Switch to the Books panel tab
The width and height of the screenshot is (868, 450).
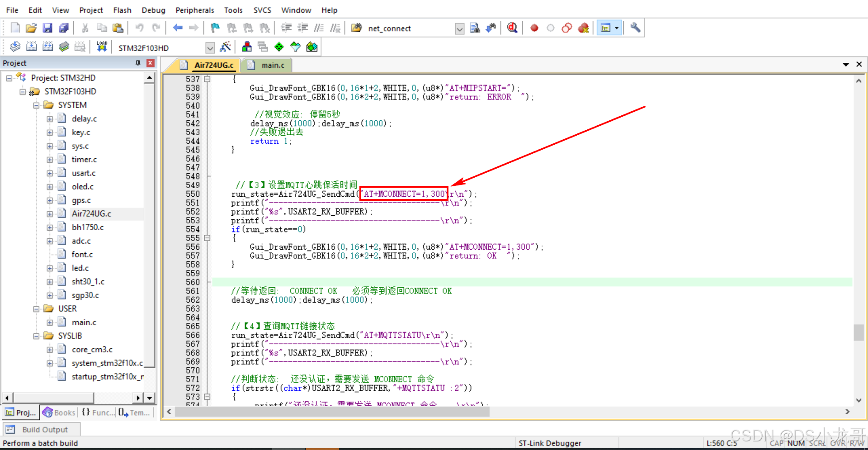click(59, 412)
